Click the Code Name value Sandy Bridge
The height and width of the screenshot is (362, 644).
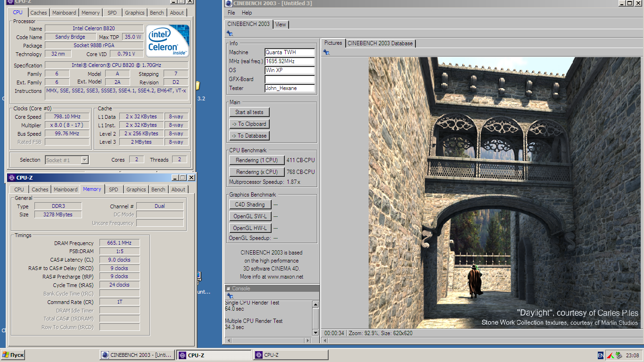pos(70,37)
